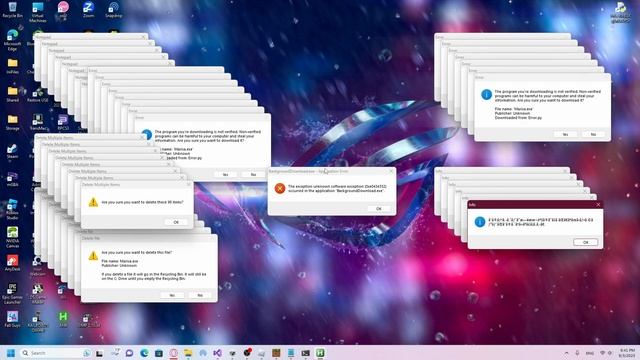Click the red error icon in BackgroundDownload dialog
This screenshot has height=360, width=640.
click(x=280, y=188)
